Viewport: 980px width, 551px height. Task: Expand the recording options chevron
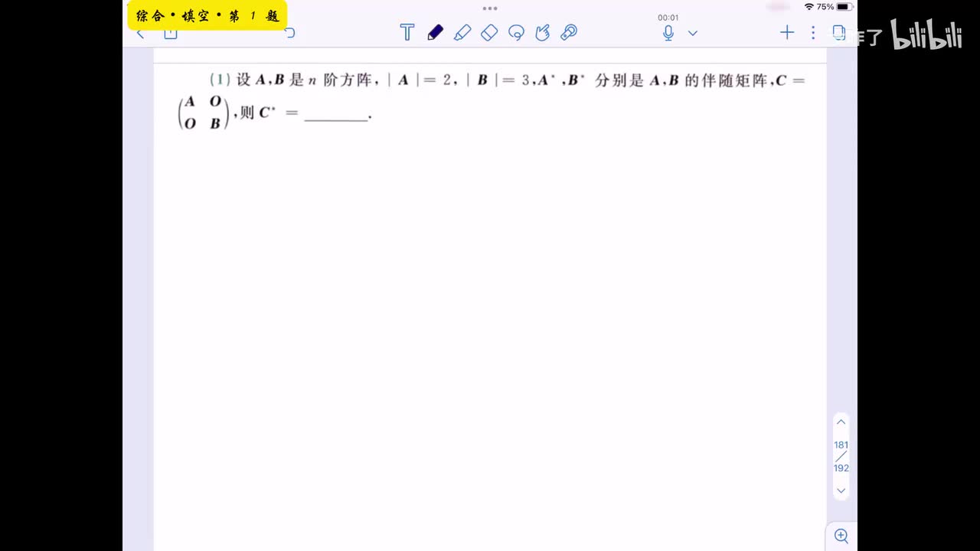693,33
